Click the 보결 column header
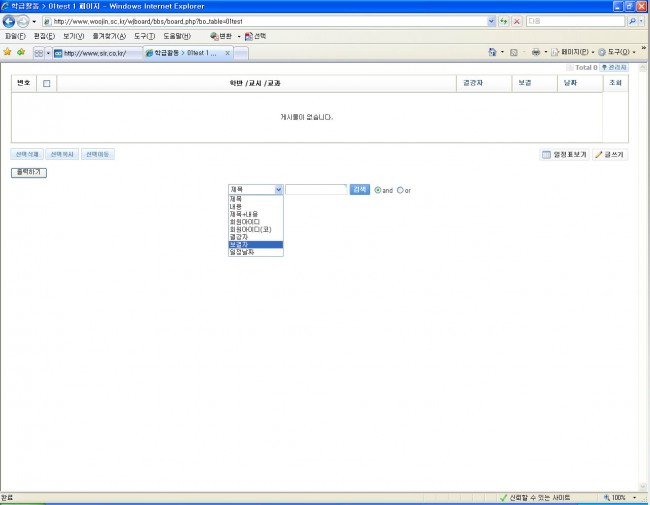 click(x=524, y=83)
